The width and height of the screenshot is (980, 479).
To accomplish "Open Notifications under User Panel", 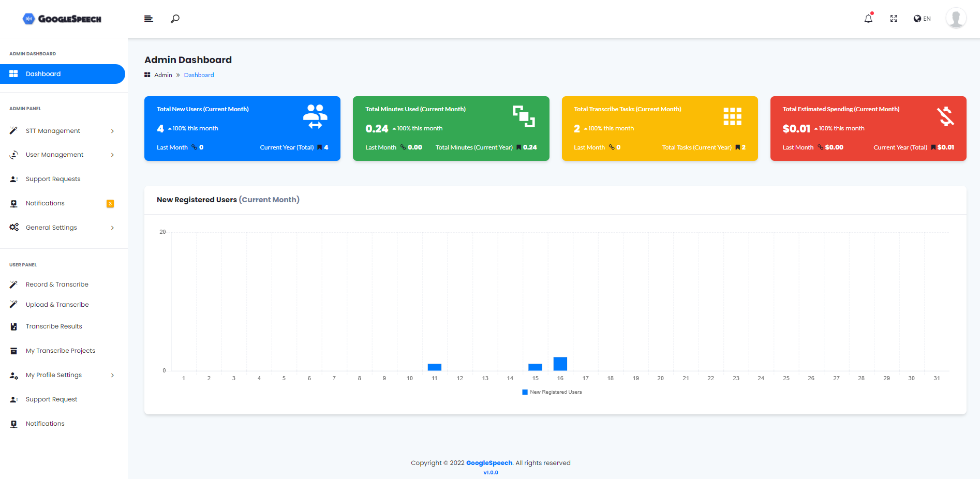I will pos(45,423).
